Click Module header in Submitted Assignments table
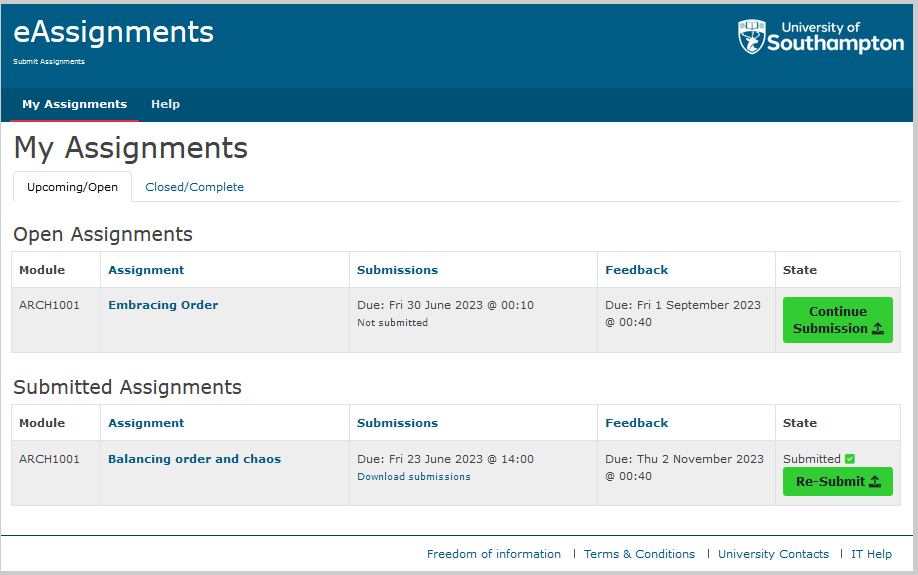The image size is (918, 575). coord(42,423)
